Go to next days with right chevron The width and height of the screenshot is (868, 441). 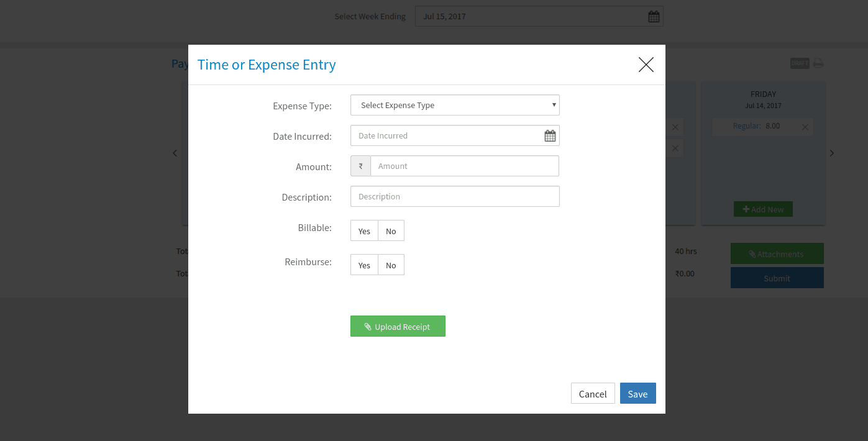coord(832,153)
